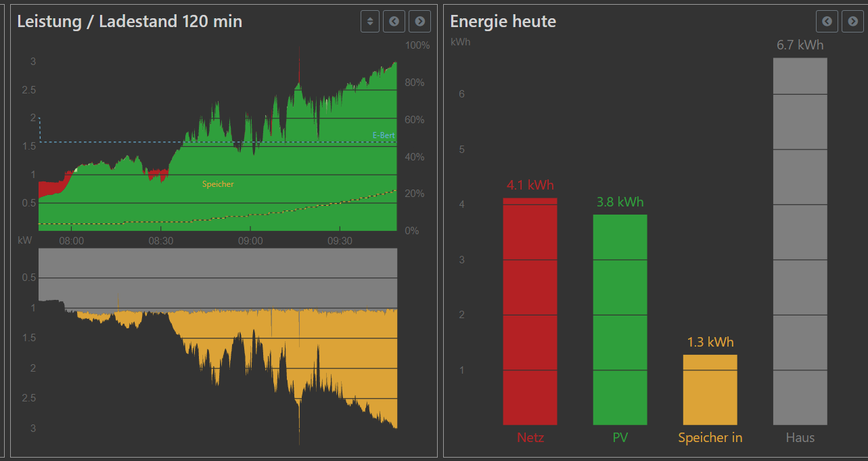Click the gray Haus bar
The height and width of the screenshot is (461, 868).
pos(800,242)
